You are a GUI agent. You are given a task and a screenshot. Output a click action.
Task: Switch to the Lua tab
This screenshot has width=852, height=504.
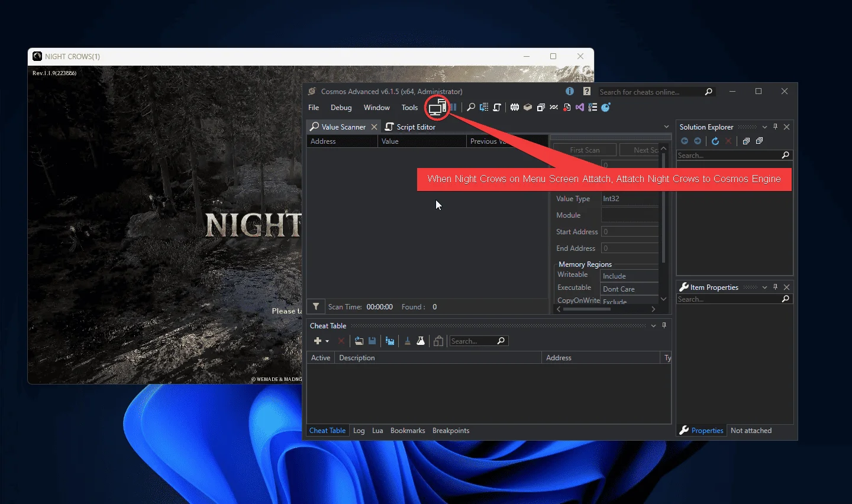(x=377, y=431)
